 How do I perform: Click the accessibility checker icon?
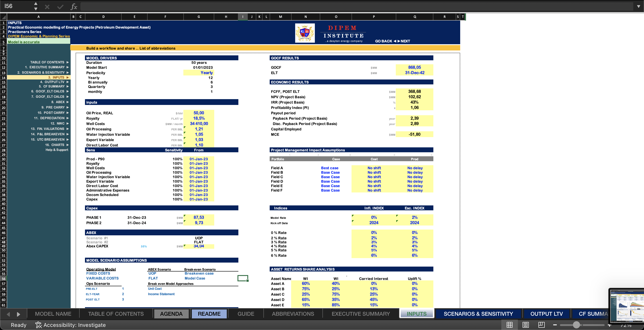38,325
